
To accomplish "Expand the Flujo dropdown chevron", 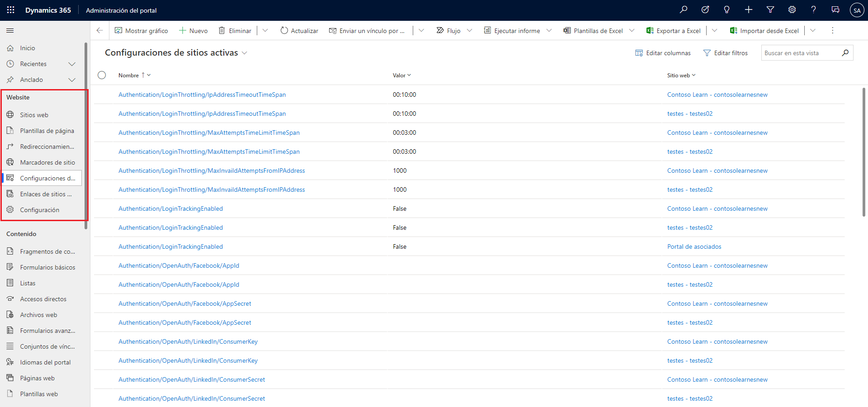I will (x=469, y=30).
